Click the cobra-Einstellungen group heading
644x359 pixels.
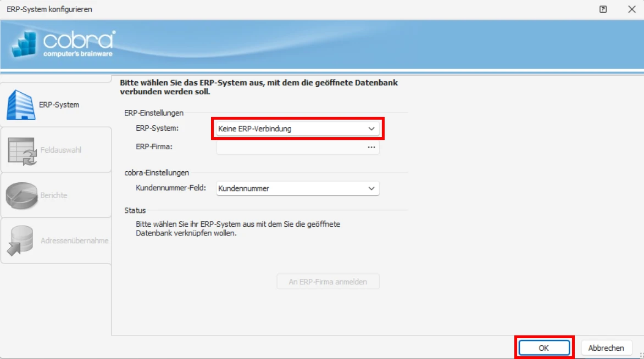click(157, 173)
